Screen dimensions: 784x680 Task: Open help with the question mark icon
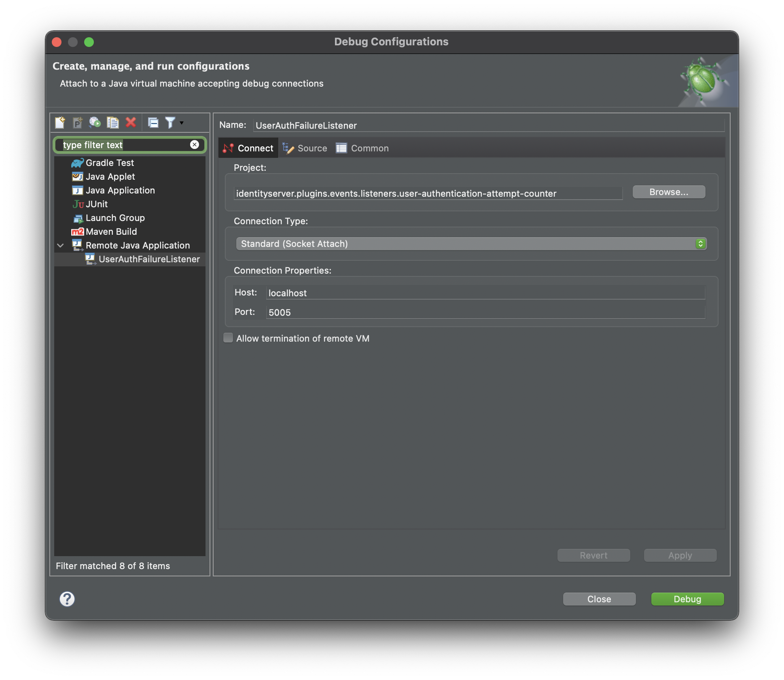(67, 599)
